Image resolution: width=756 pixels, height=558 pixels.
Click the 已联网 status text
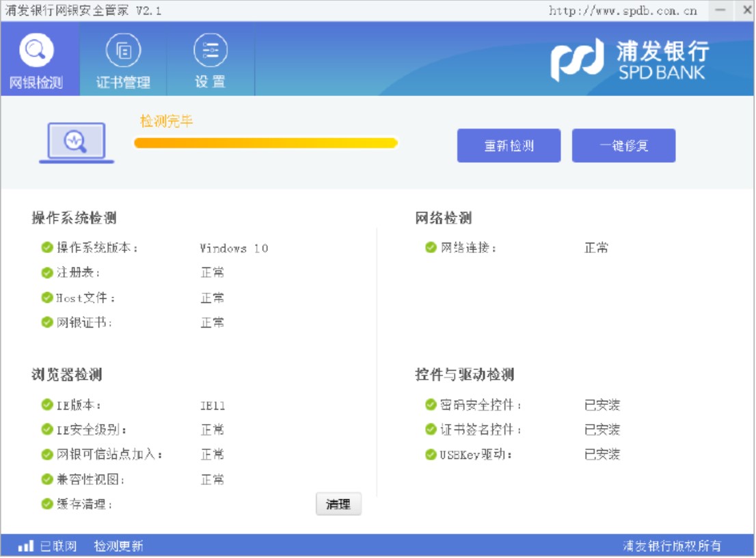click(x=58, y=546)
